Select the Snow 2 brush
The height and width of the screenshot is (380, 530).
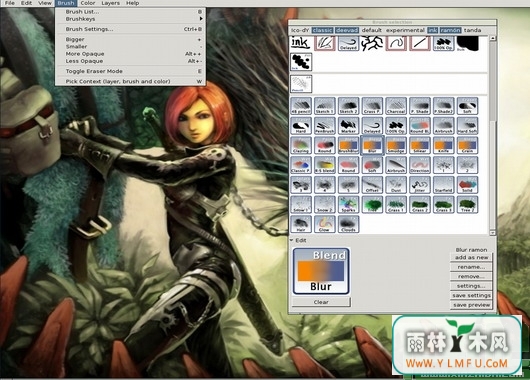pos(324,205)
